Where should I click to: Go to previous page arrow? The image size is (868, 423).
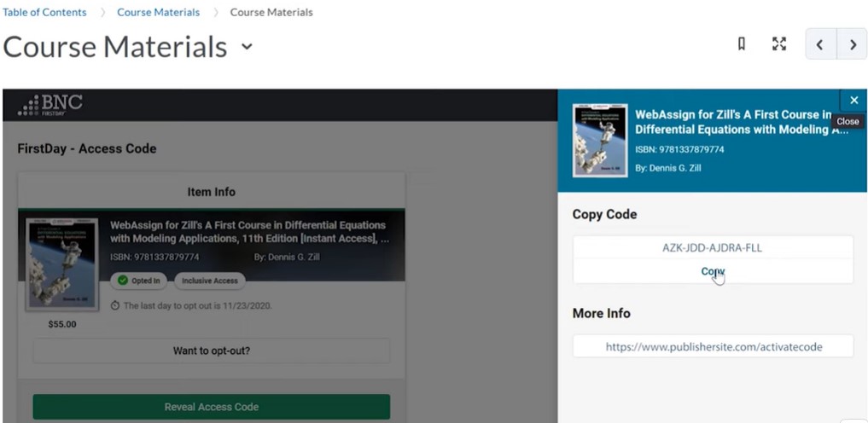coord(820,44)
